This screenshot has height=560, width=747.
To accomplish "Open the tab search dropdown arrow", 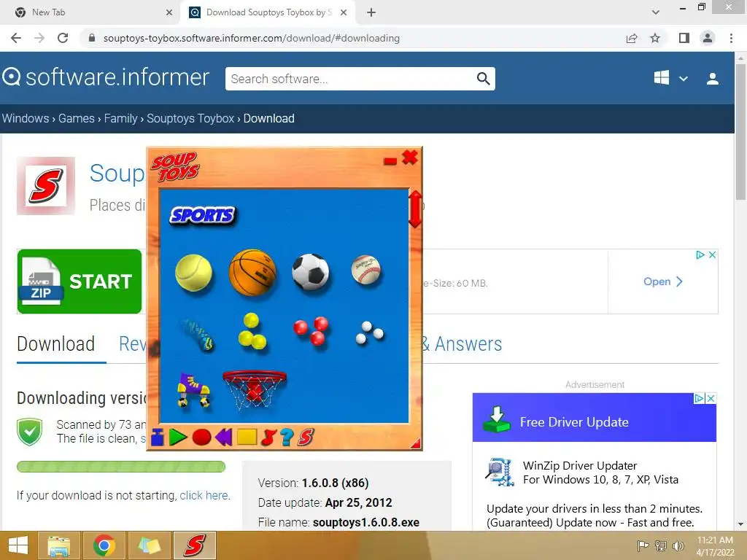I will click(656, 12).
